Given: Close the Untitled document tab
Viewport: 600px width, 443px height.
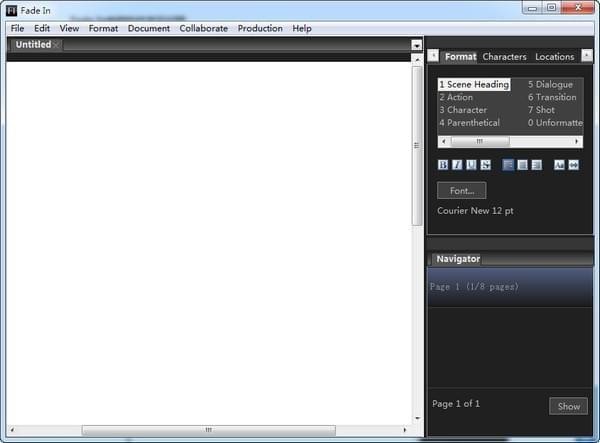Looking at the screenshot, I should 56,45.
